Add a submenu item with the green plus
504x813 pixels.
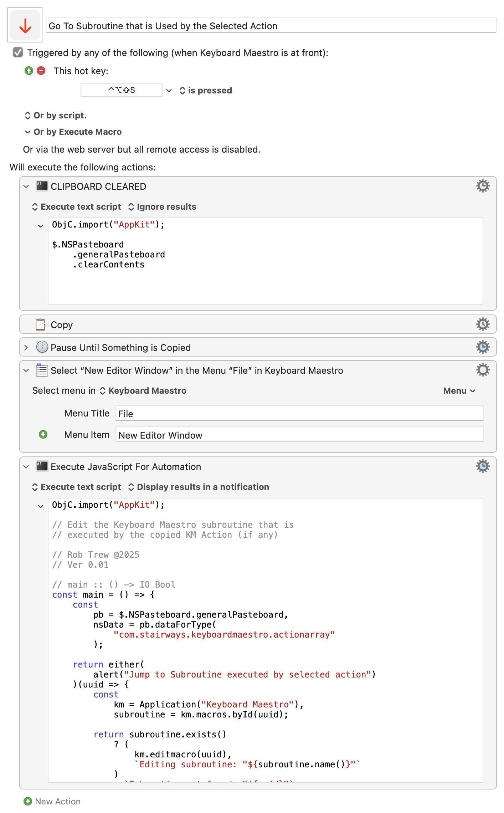coord(43,434)
